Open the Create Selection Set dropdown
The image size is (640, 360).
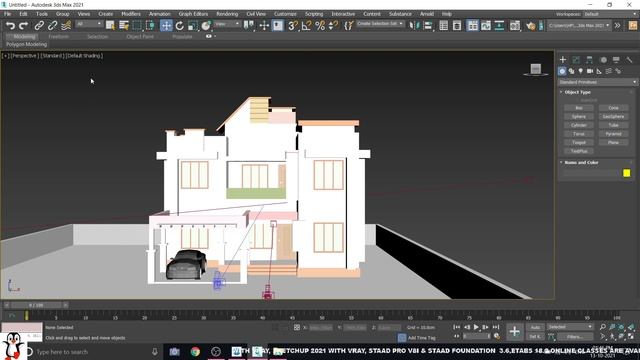coord(380,24)
